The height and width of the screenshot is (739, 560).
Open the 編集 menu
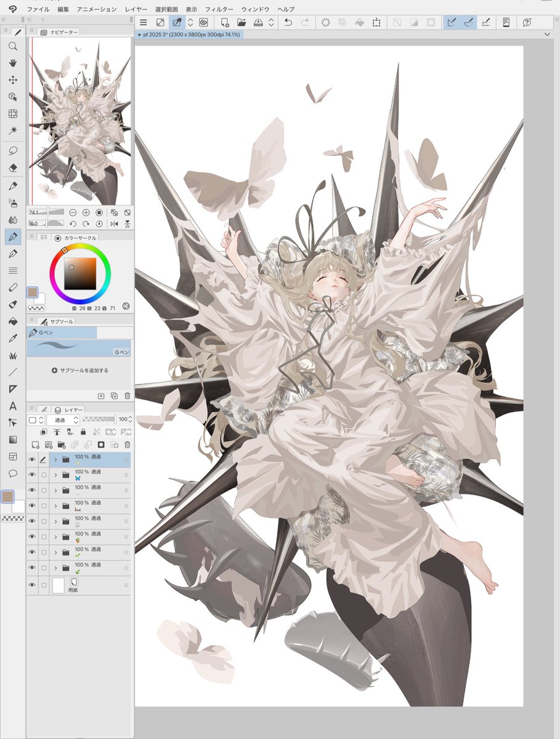[63, 9]
